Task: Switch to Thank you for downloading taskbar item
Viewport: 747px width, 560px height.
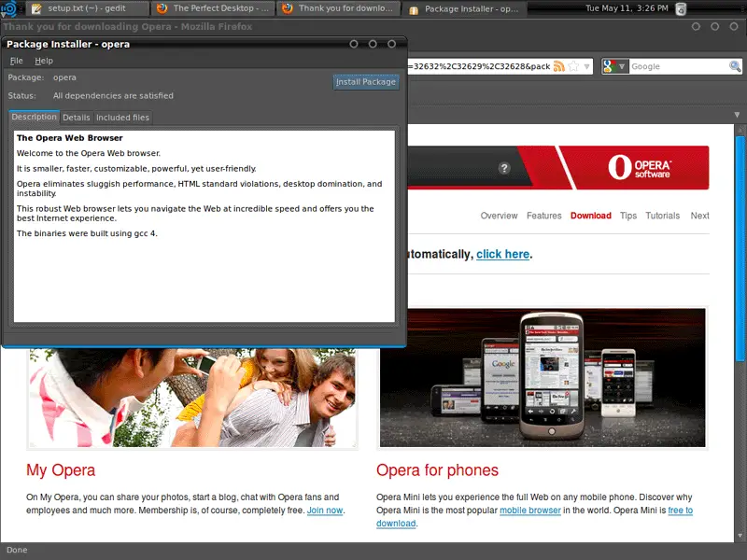Action: click(x=339, y=8)
